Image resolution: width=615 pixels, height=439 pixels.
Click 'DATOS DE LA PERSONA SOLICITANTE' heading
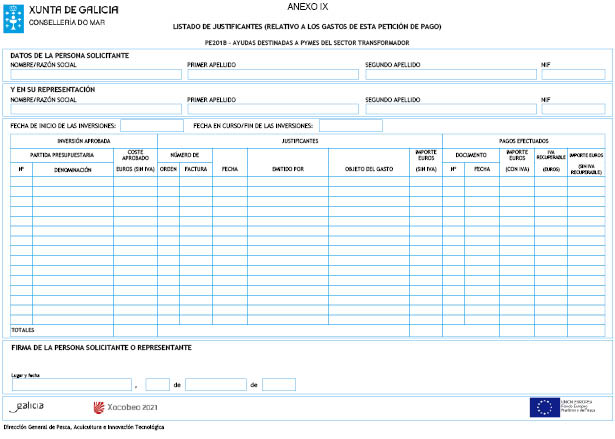coord(70,56)
